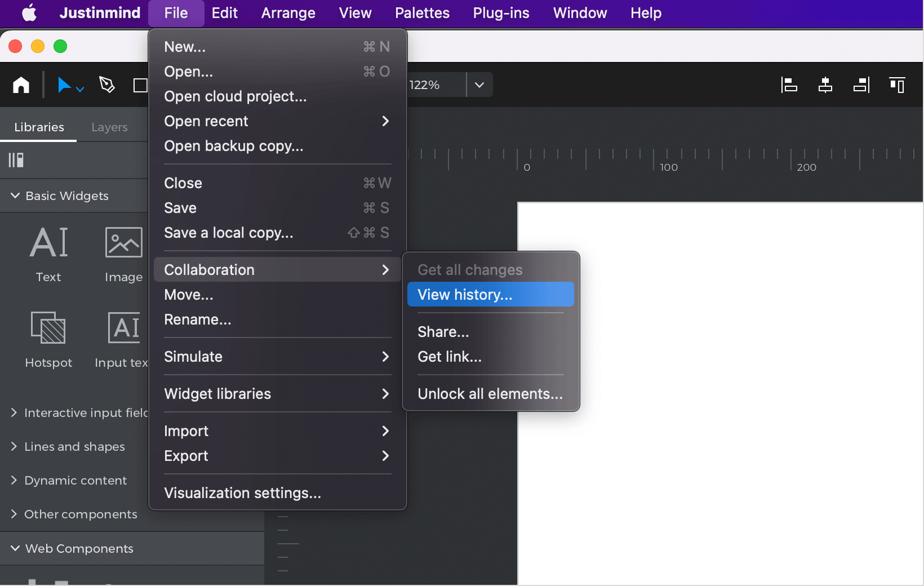Click Unlock all elements...

pos(491,394)
